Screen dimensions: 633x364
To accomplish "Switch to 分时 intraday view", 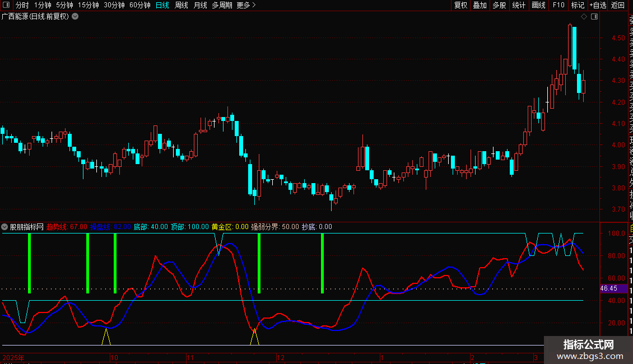I will pos(22,5).
